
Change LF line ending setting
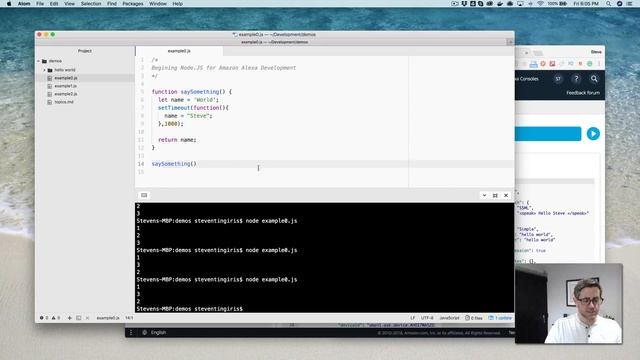click(x=413, y=318)
